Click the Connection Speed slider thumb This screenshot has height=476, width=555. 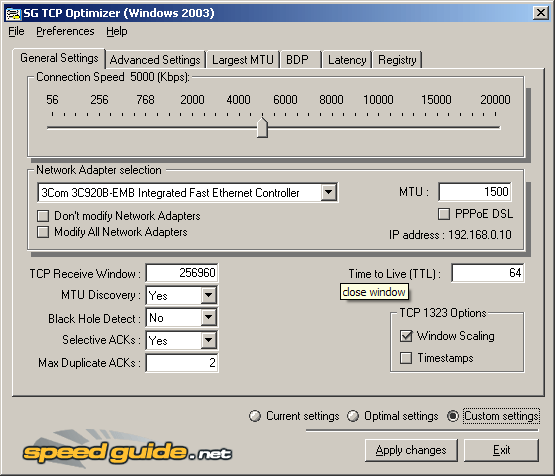click(262, 128)
